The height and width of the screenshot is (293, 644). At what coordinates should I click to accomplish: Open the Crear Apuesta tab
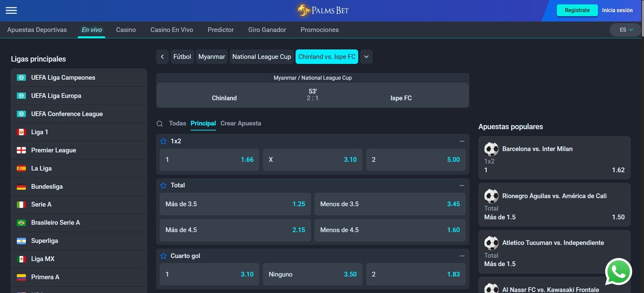click(241, 123)
